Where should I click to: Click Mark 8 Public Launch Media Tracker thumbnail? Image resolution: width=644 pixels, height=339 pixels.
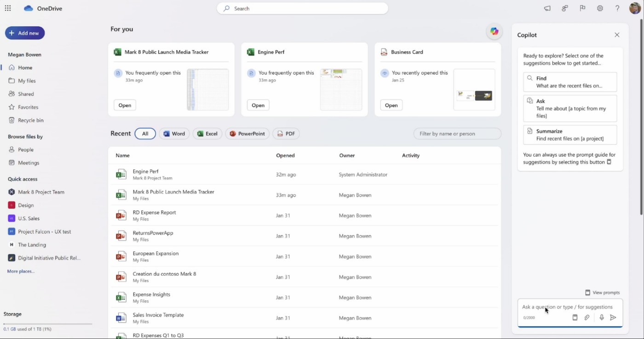click(x=208, y=90)
